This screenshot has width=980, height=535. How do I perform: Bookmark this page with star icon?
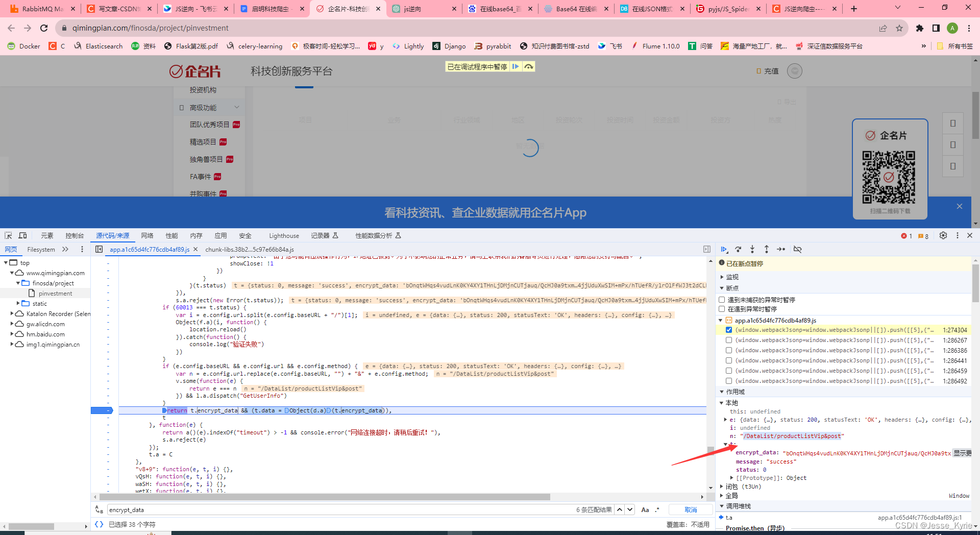coord(899,28)
